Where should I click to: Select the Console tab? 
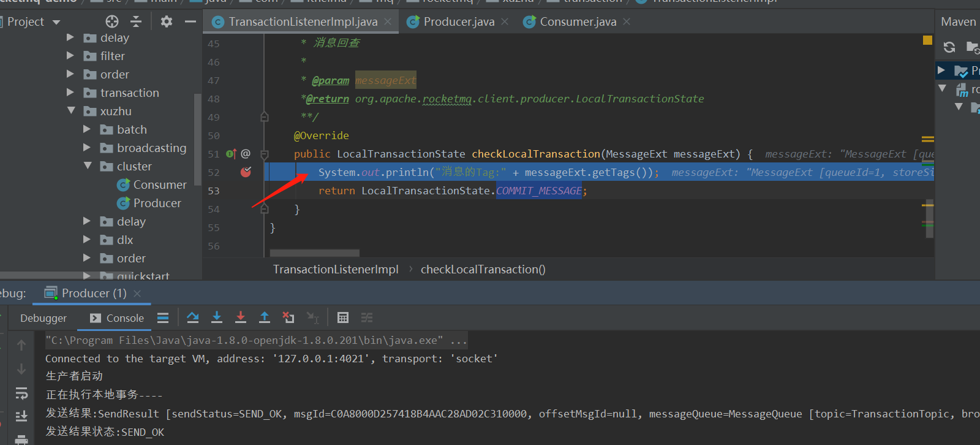coord(117,318)
